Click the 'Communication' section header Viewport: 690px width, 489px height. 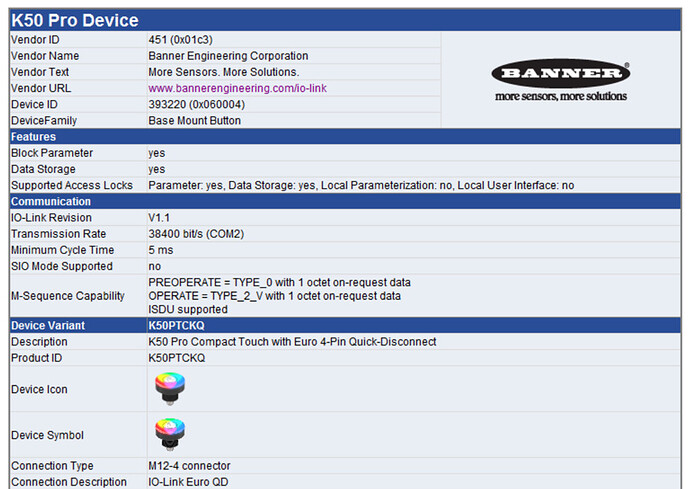point(51,201)
